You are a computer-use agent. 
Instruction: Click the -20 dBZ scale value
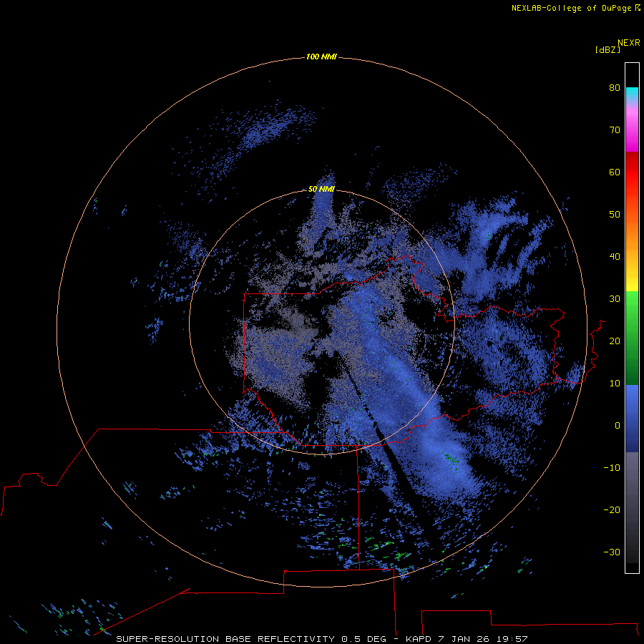click(612, 509)
